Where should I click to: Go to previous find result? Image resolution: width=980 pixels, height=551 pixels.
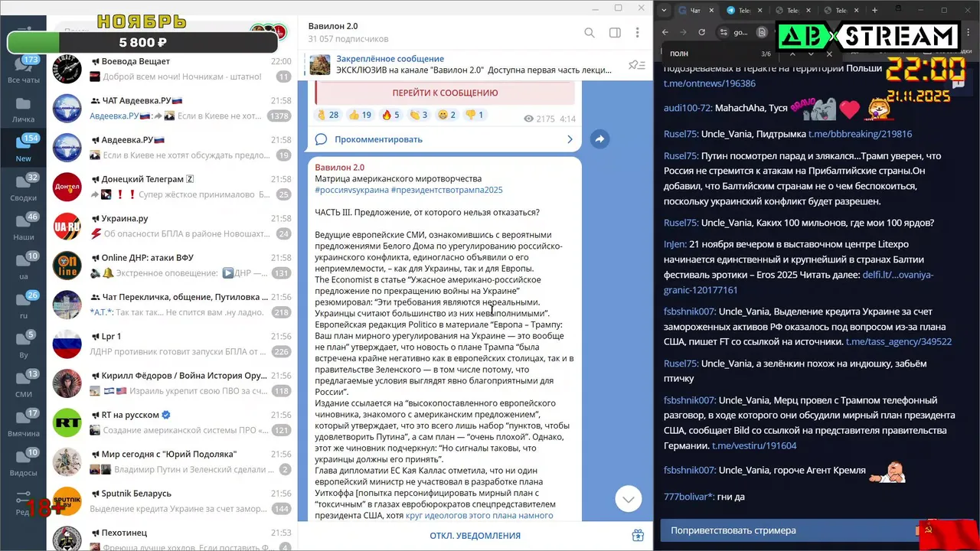tap(792, 54)
